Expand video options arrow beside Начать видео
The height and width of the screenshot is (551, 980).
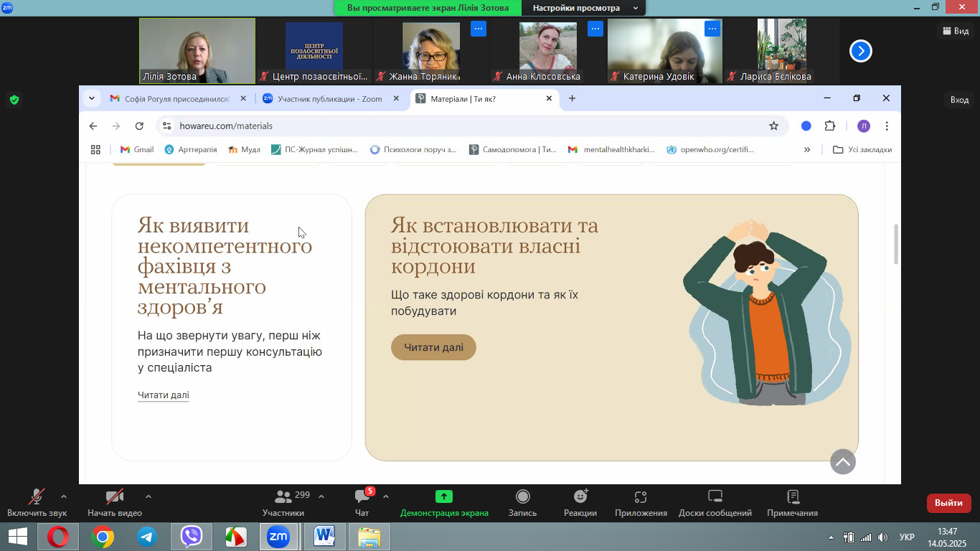click(149, 496)
